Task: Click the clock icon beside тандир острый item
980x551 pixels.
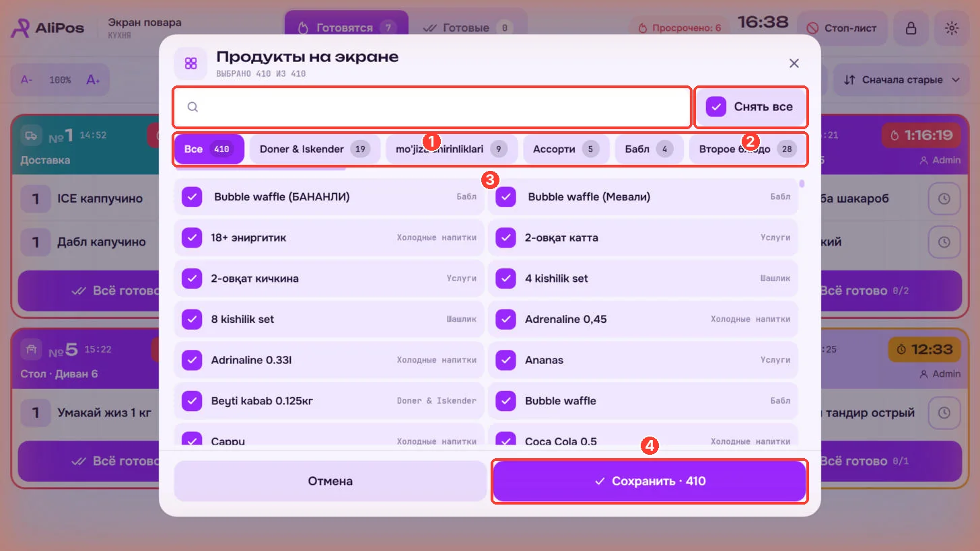Action: click(944, 412)
